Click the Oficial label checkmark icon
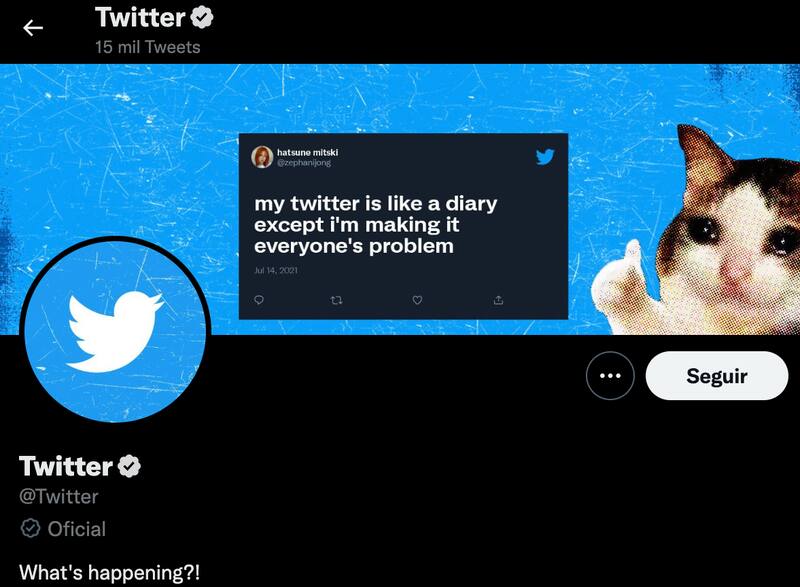Image resolution: width=800 pixels, height=587 pixels. pyautogui.click(x=30, y=528)
